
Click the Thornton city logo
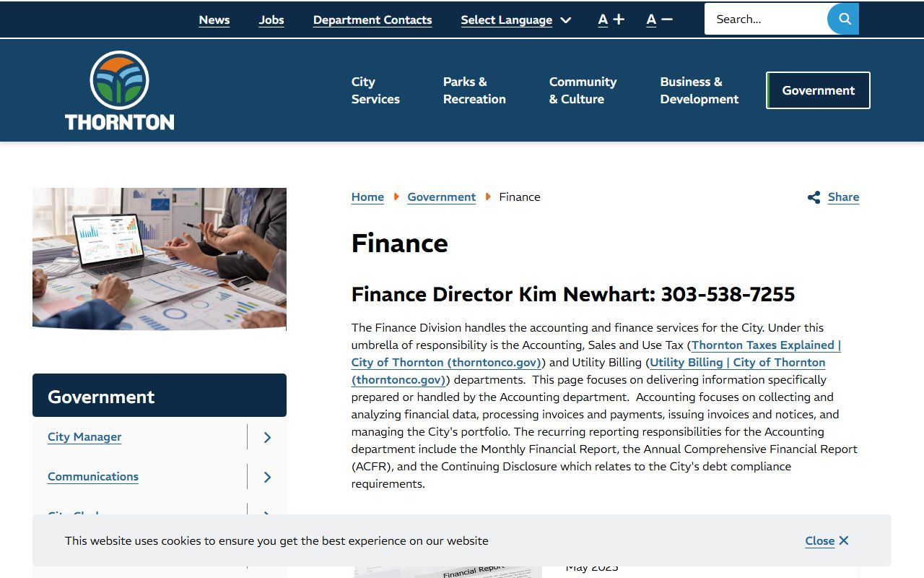coord(120,90)
